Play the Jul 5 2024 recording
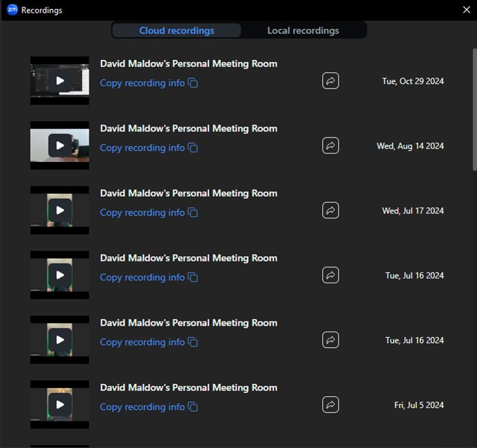Image resolution: width=477 pixels, height=448 pixels. (x=60, y=404)
